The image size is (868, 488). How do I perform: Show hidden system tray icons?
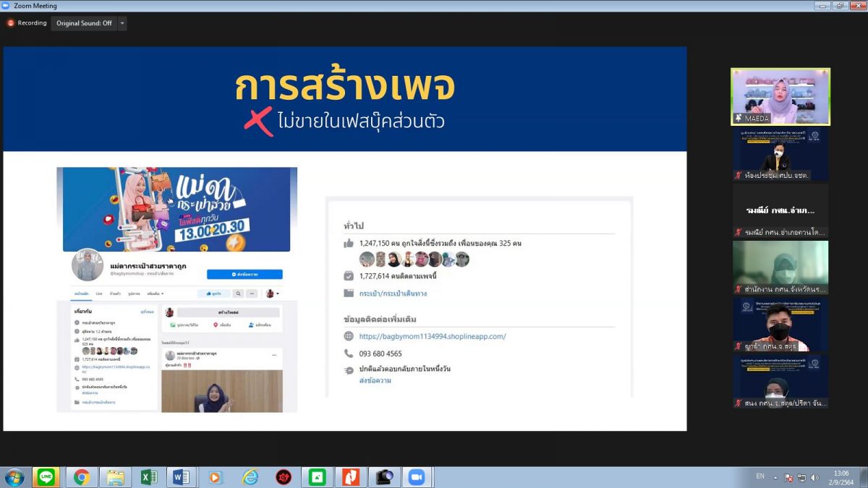coord(775,478)
